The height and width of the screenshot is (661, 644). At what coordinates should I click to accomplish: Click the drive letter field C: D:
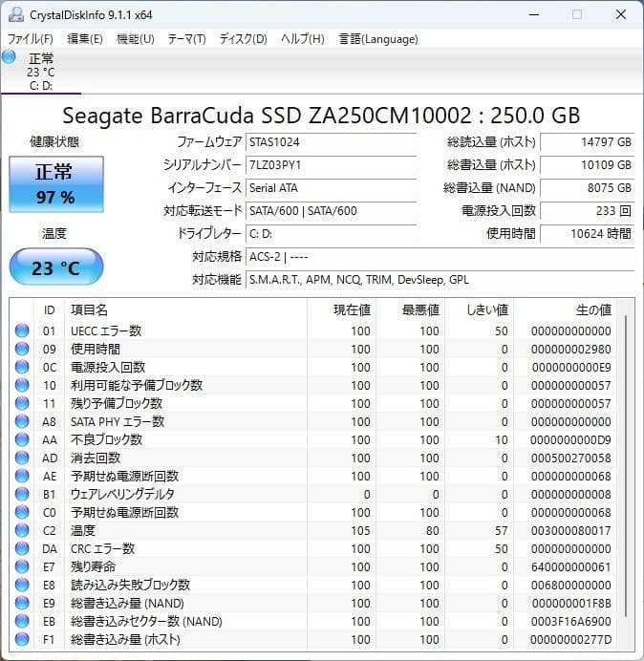pos(331,233)
